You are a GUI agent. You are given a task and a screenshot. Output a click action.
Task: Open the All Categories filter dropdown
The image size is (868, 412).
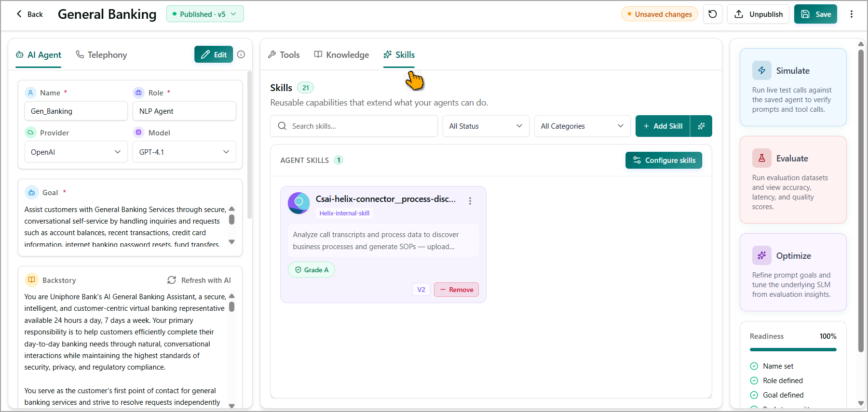coord(582,126)
